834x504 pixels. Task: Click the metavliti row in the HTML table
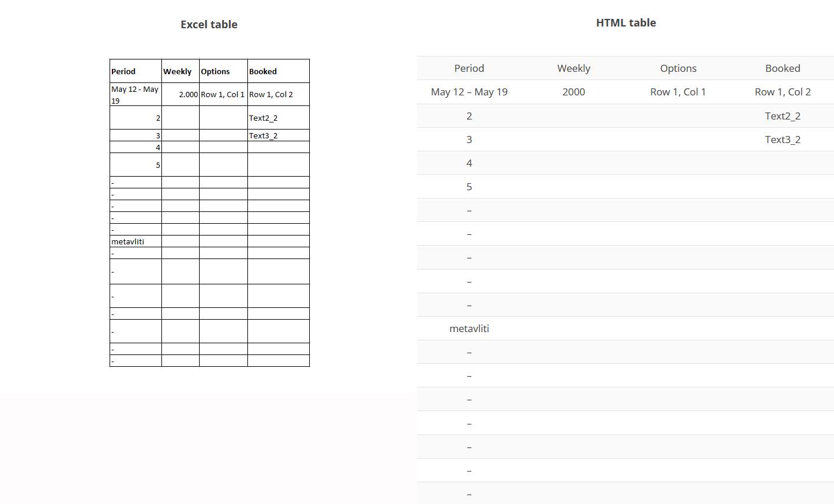(x=469, y=329)
